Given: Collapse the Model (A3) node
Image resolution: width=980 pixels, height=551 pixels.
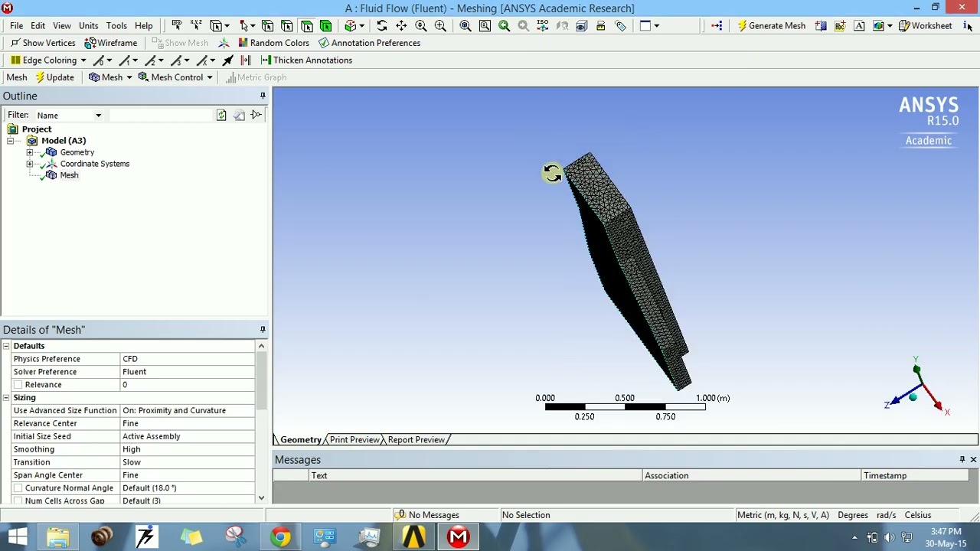Looking at the screenshot, I should [x=11, y=141].
